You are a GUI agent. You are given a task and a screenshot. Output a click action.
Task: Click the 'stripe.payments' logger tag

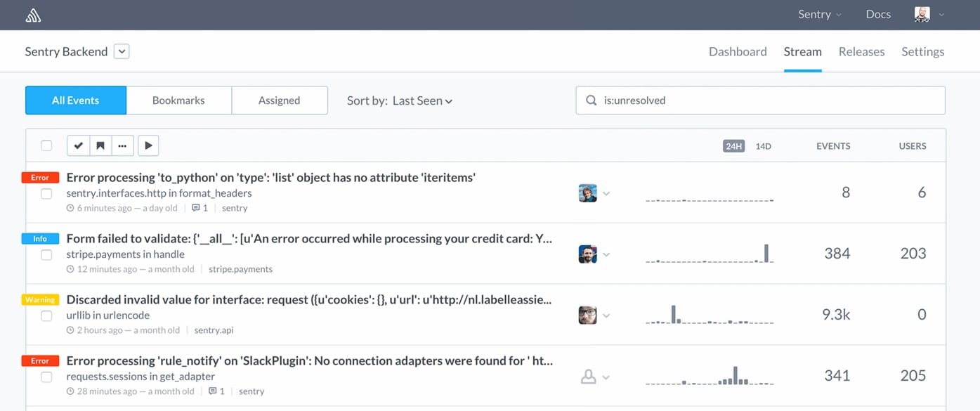tap(240, 269)
